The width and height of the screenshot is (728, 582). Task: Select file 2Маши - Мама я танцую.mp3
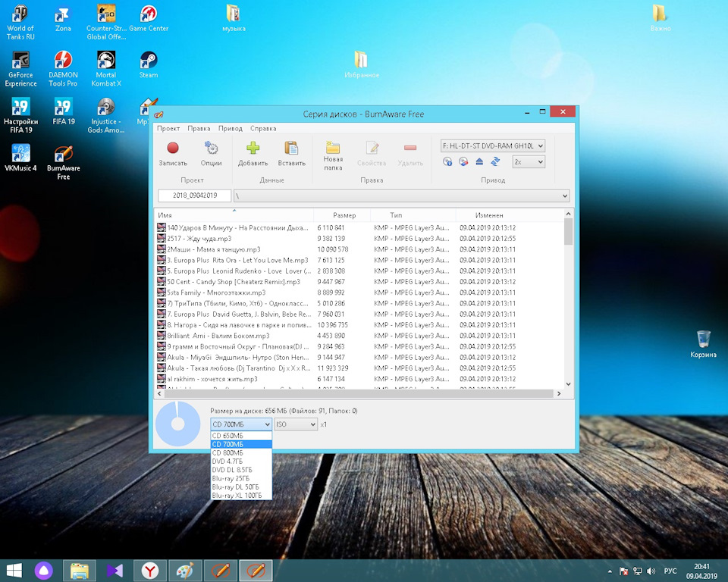coord(214,249)
